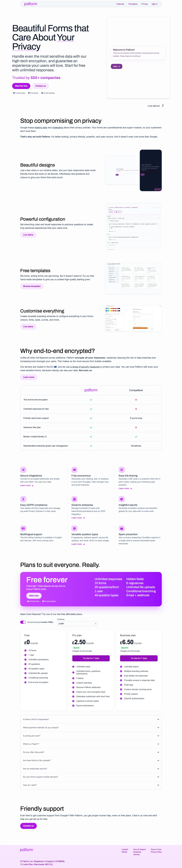Click the Easy GDPR compliance section icon
182x868 pixels.
(23, 499)
